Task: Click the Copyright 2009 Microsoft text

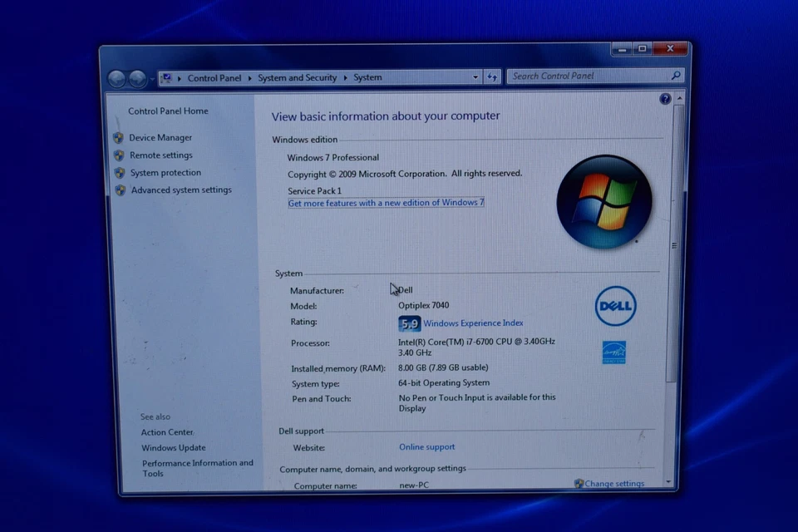Action: click(x=405, y=174)
